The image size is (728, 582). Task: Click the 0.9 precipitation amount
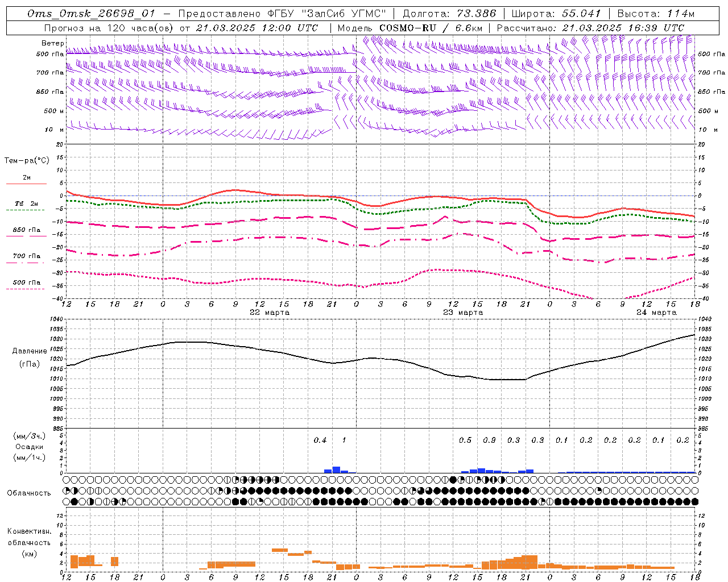coord(490,440)
